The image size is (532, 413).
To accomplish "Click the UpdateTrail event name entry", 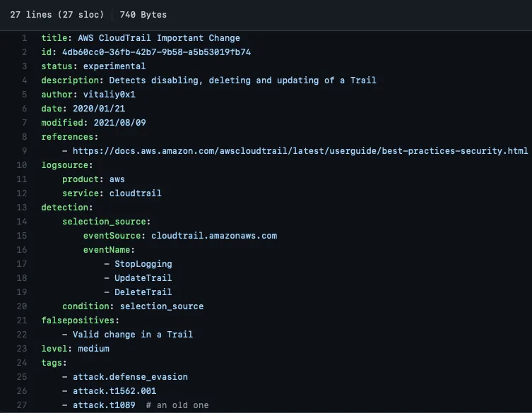I will pyautogui.click(x=143, y=278).
